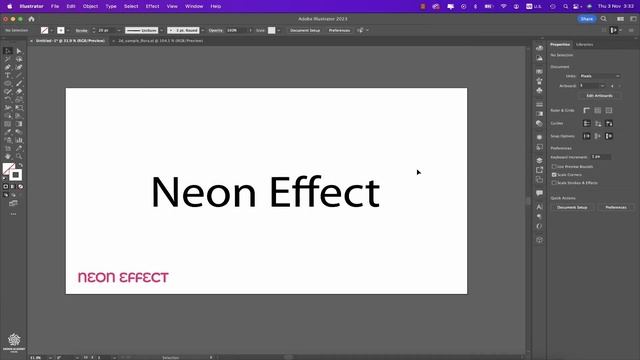Click Document Setup in control bar
The height and width of the screenshot is (360, 640).
[x=305, y=31]
